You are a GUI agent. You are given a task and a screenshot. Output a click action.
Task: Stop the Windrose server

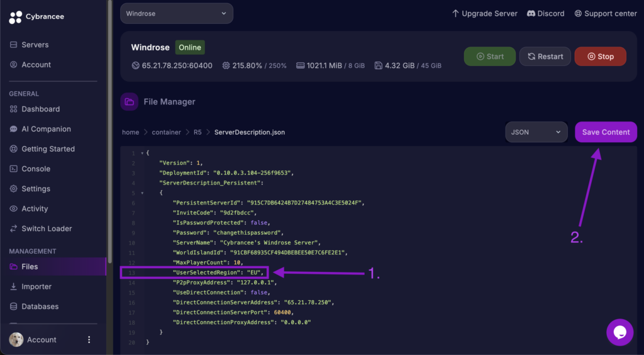coord(600,56)
